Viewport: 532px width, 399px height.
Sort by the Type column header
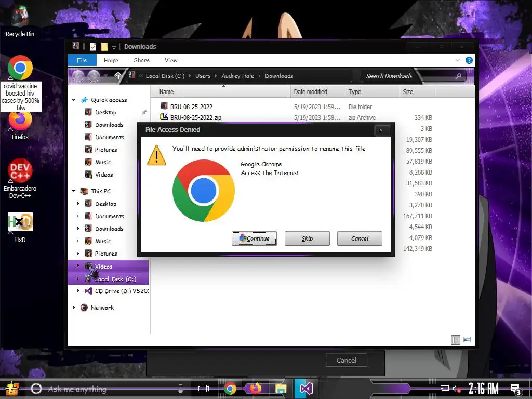click(x=372, y=91)
